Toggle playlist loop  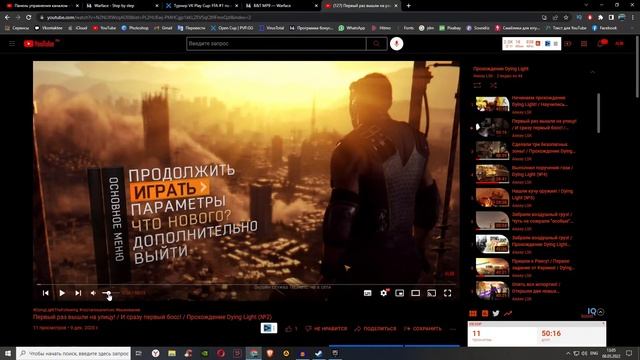477,85
